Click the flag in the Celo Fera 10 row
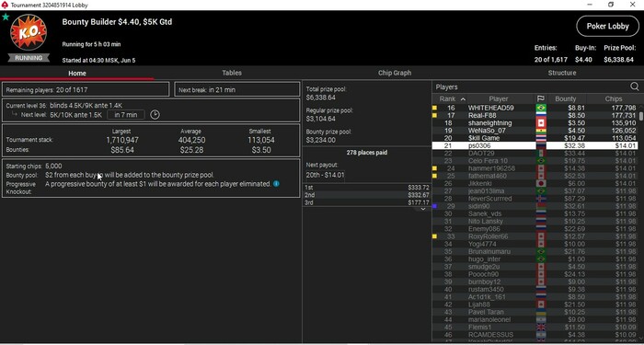This screenshot has width=644, height=345. pos(541,161)
